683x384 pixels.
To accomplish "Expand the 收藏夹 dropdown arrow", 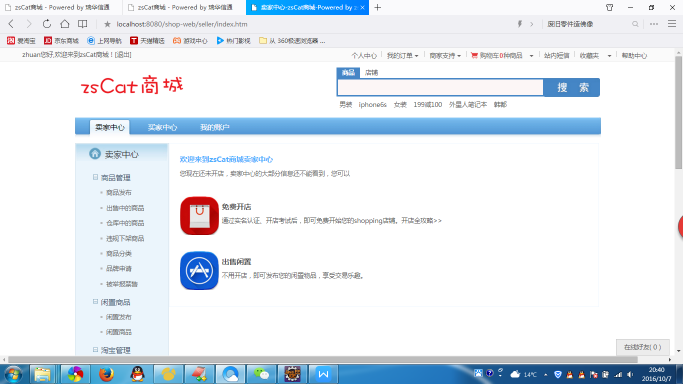I will pos(609,56).
